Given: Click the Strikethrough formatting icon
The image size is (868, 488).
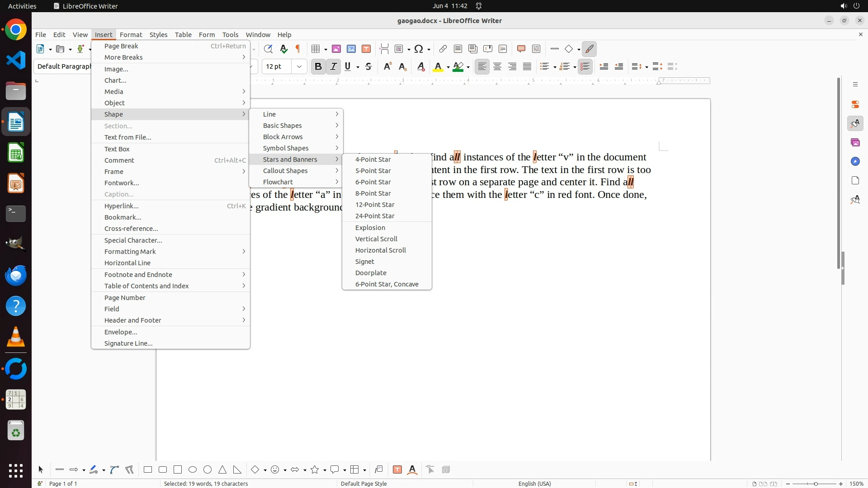Looking at the screenshot, I should tap(368, 66).
